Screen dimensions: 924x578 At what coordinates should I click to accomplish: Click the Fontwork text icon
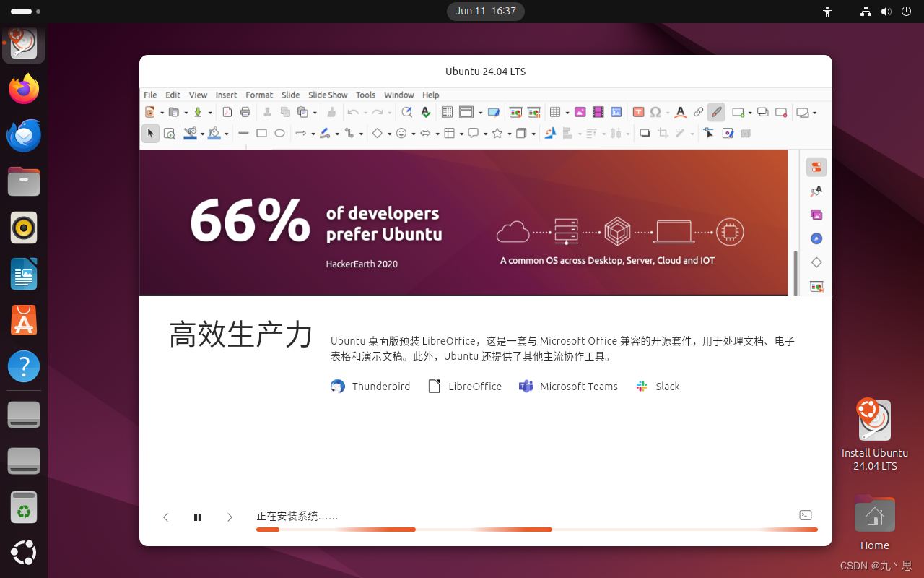(x=680, y=112)
